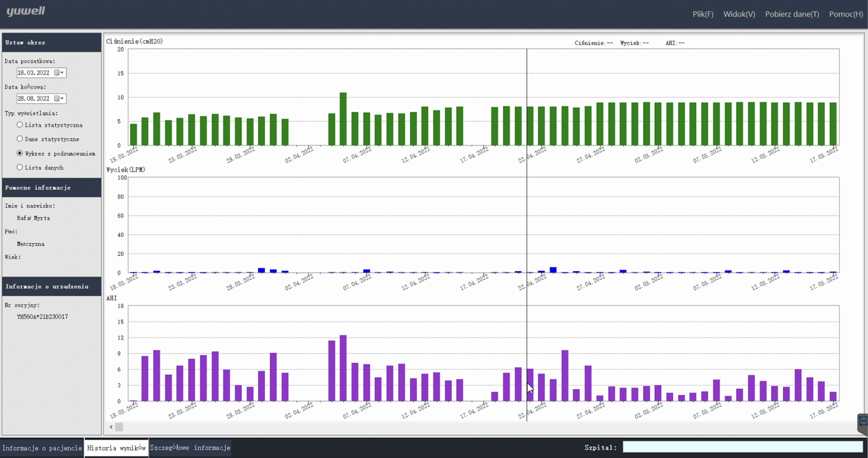The width and height of the screenshot is (868, 458).
Task: Switch to Szczegółowe informacje tab
Action: click(190, 448)
